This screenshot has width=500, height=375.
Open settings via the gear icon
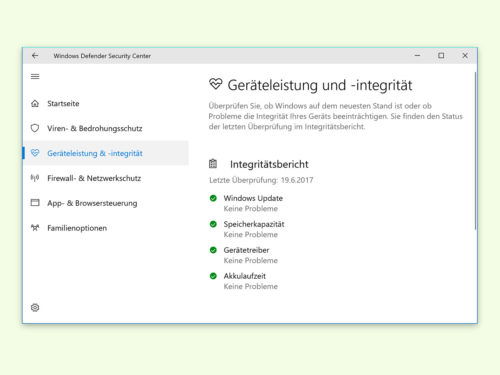35,307
